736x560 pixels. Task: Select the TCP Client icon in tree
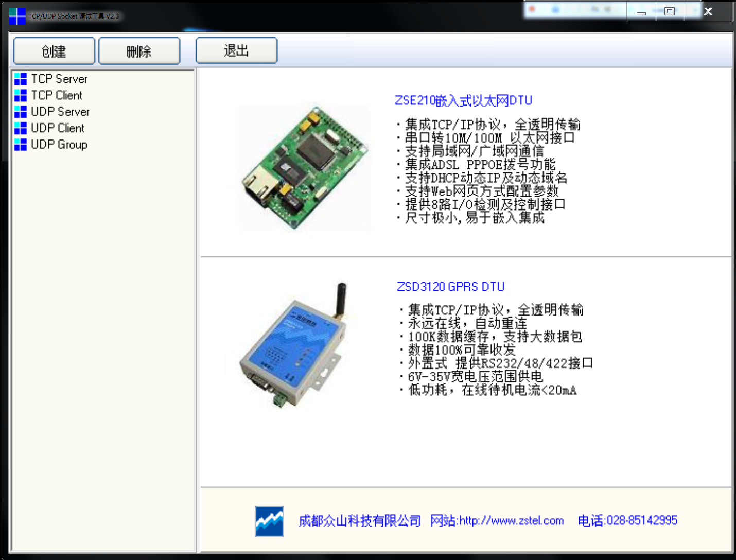[21, 95]
